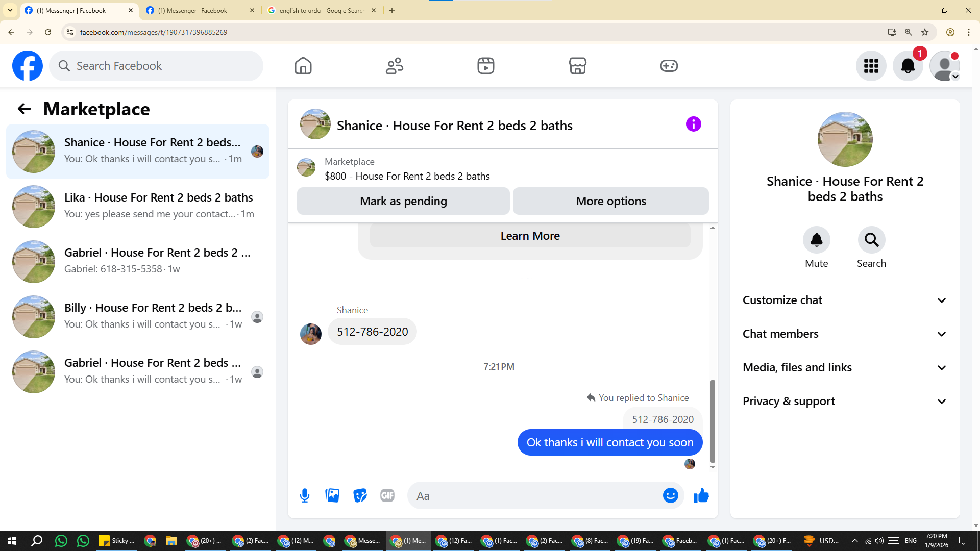Screen dimensions: 980x551
Task: Open the emoji picker smiley
Action: 670,495
